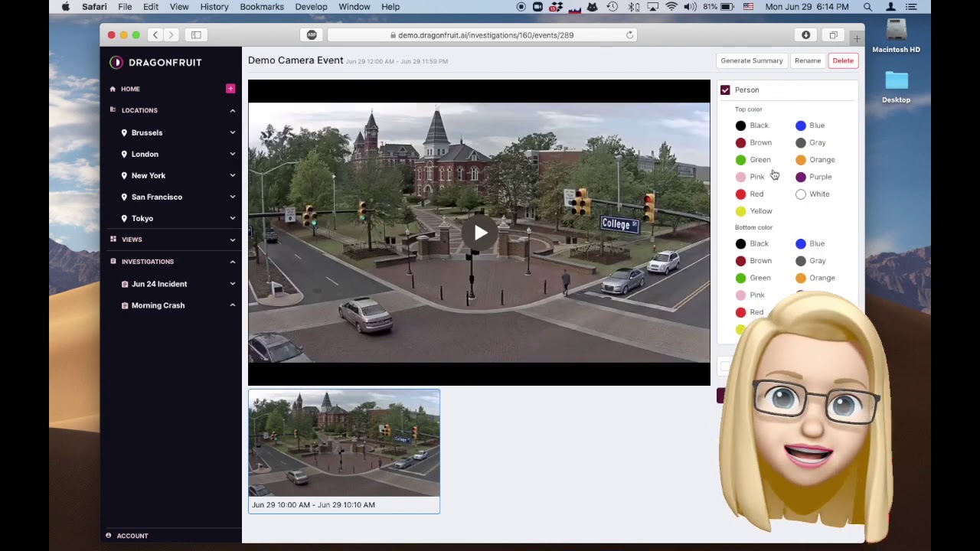This screenshot has height=551, width=980.
Task: Play the Demo Camera Event video
Action: click(x=479, y=233)
